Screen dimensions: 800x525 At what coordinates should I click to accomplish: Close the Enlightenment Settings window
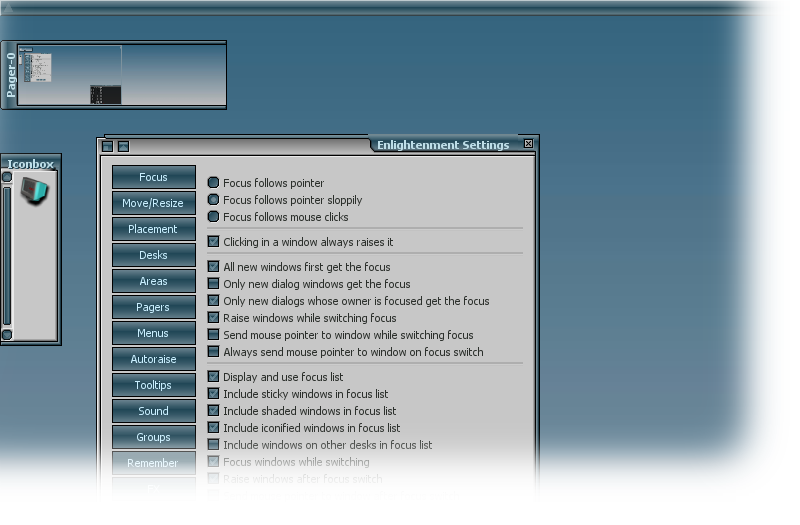click(x=529, y=144)
